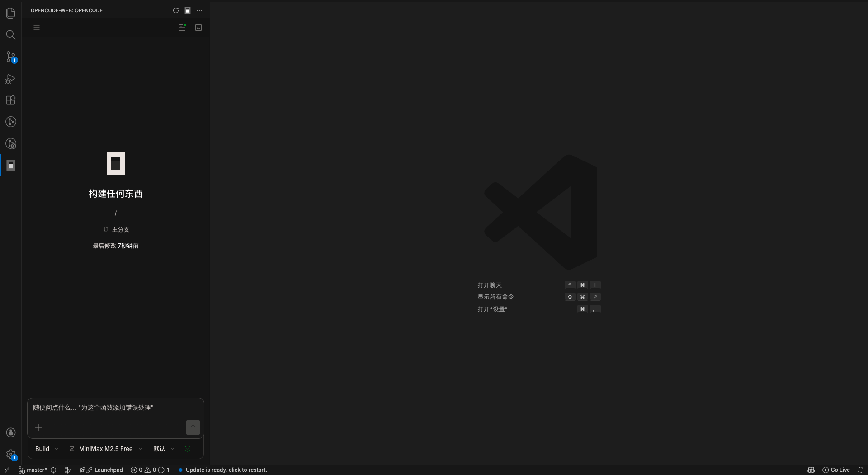
Task: Open the remote window status bar icon
Action: pos(7,470)
